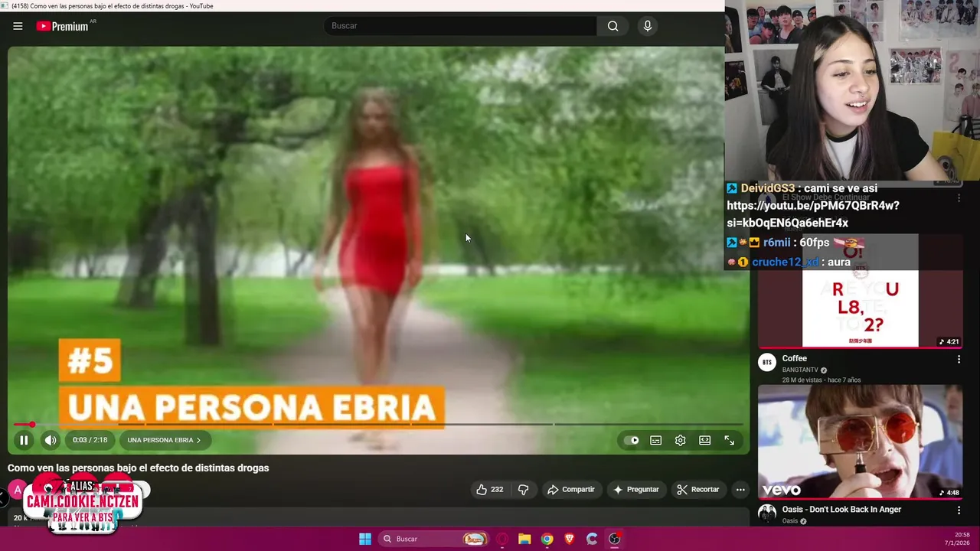Click the Compartir share button
This screenshot has height=551, width=980.
(x=570, y=490)
